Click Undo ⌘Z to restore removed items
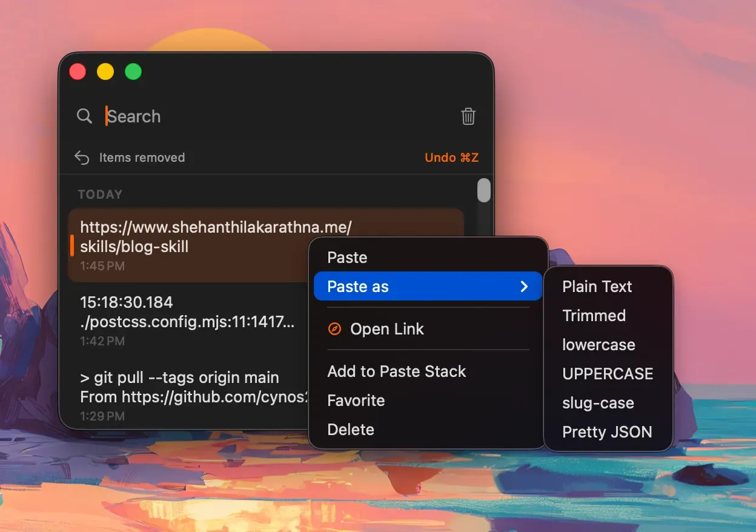 [x=451, y=158]
